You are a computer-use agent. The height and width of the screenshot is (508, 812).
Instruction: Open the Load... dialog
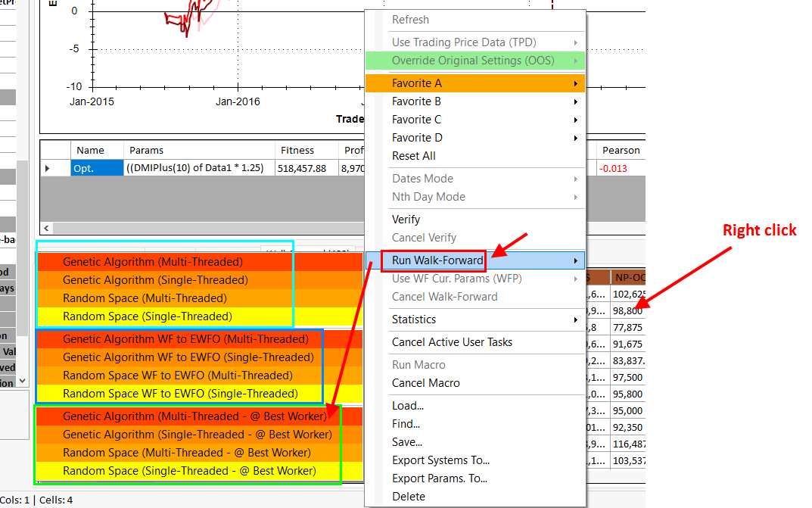407,406
